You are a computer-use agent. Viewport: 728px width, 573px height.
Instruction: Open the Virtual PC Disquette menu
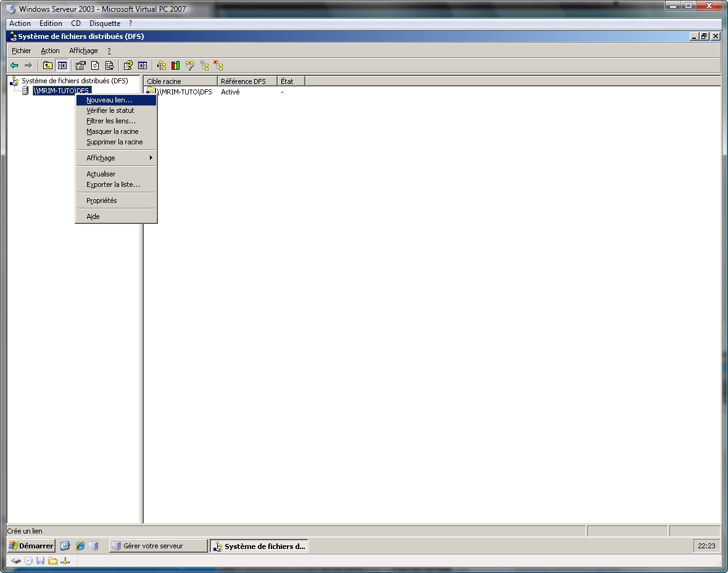[105, 23]
